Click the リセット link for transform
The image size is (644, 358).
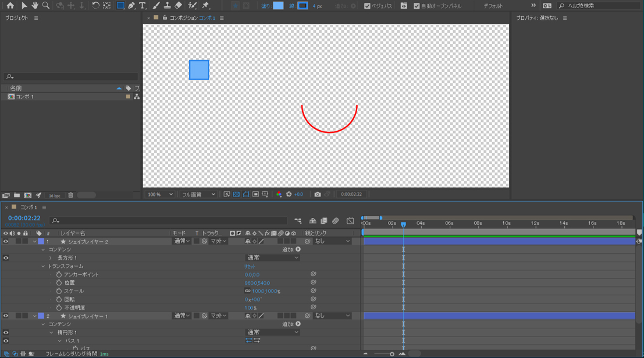tap(250, 266)
